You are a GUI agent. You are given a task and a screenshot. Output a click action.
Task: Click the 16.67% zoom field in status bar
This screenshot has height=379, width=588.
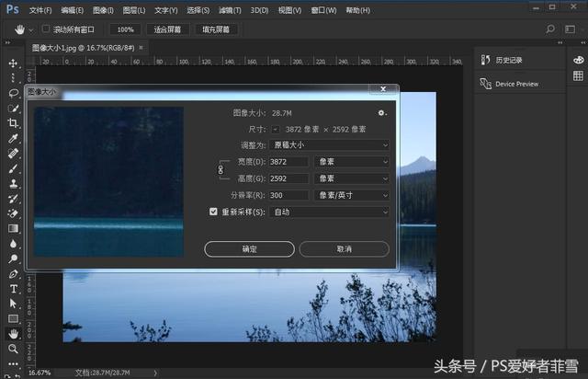tap(40, 373)
